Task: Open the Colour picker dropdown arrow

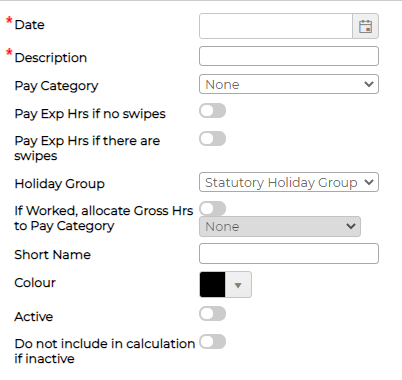Action: point(238,285)
